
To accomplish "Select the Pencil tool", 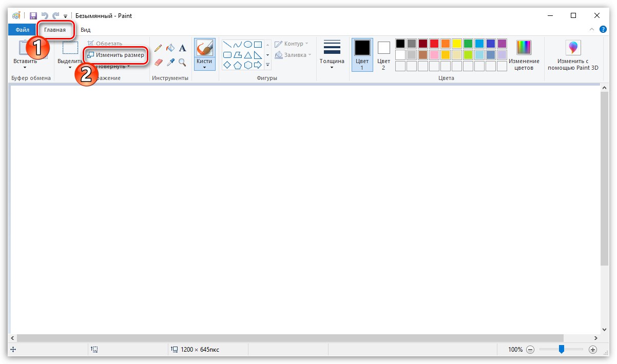I will click(x=158, y=48).
